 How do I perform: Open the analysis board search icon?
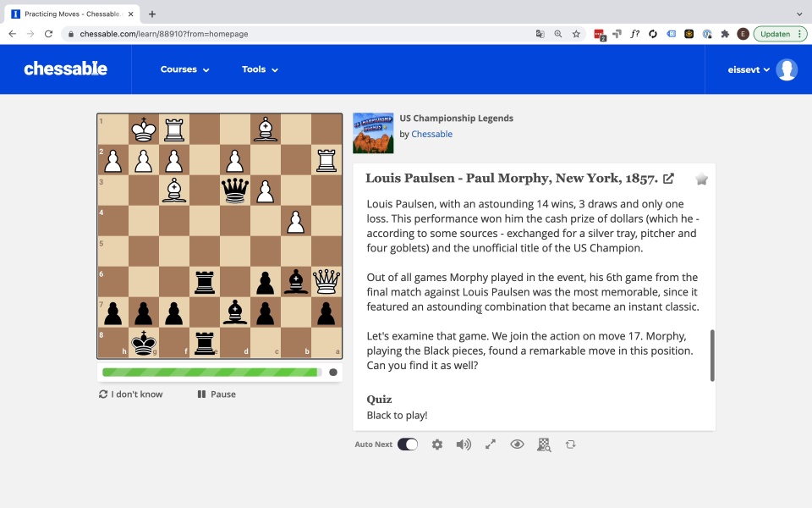click(x=544, y=444)
